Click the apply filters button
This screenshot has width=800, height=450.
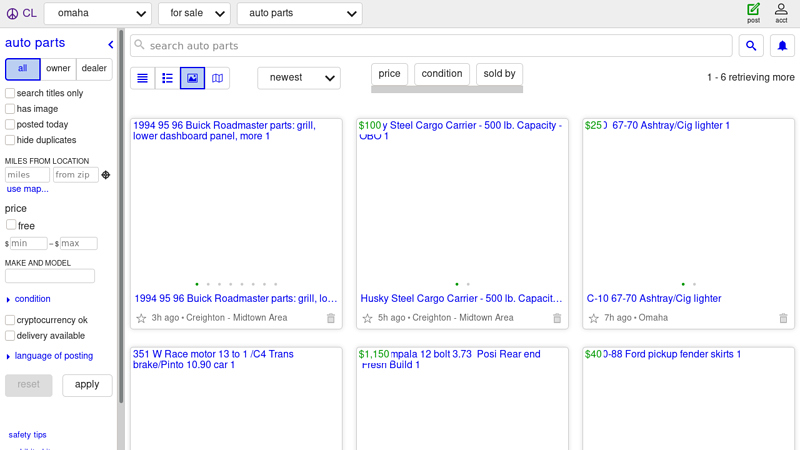[87, 385]
